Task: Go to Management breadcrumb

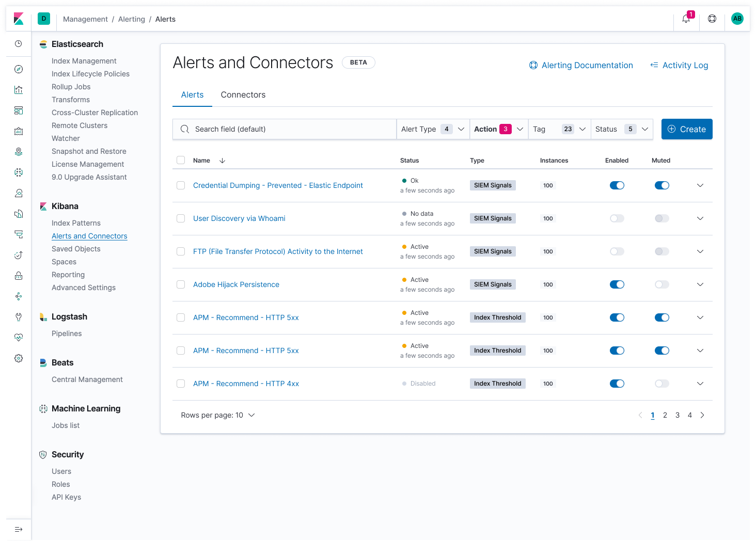Action: pyautogui.click(x=85, y=19)
